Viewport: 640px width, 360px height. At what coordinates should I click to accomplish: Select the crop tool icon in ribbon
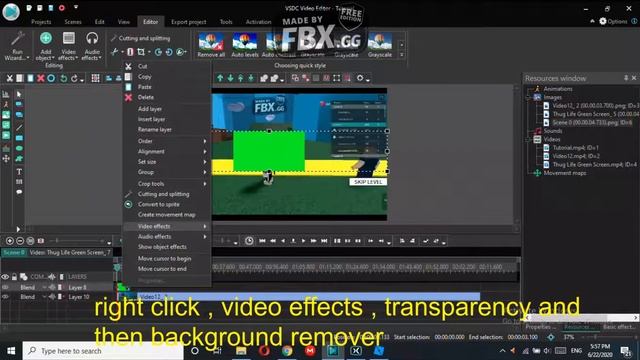pos(141,52)
